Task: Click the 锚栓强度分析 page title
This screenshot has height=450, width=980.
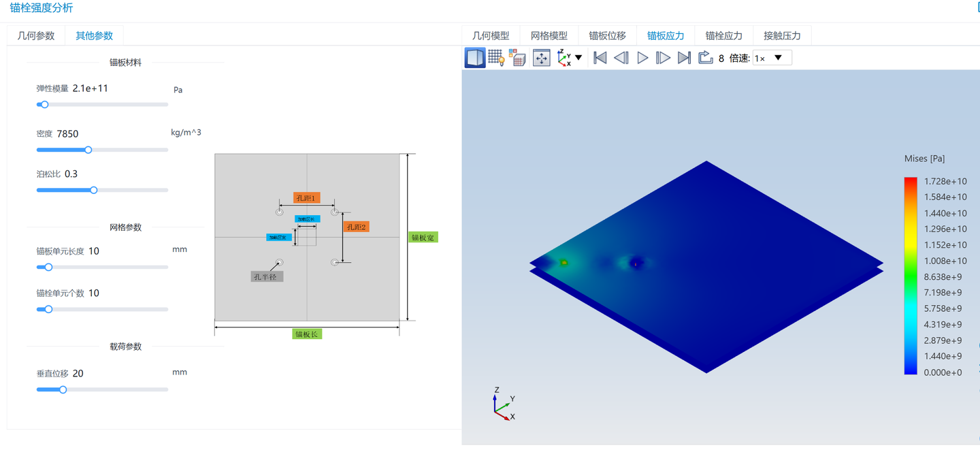Action: pyautogui.click(x=41, y=7)
